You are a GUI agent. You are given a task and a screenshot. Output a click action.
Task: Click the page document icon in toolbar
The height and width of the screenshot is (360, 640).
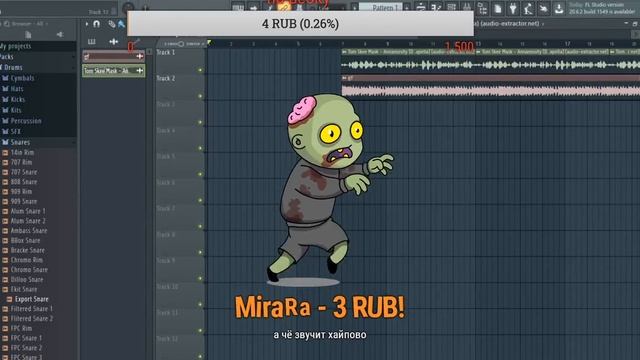click(498, 8)
